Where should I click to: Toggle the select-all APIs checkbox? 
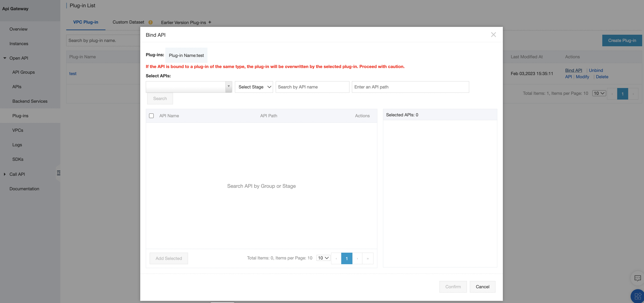click(x=151, y=116)
